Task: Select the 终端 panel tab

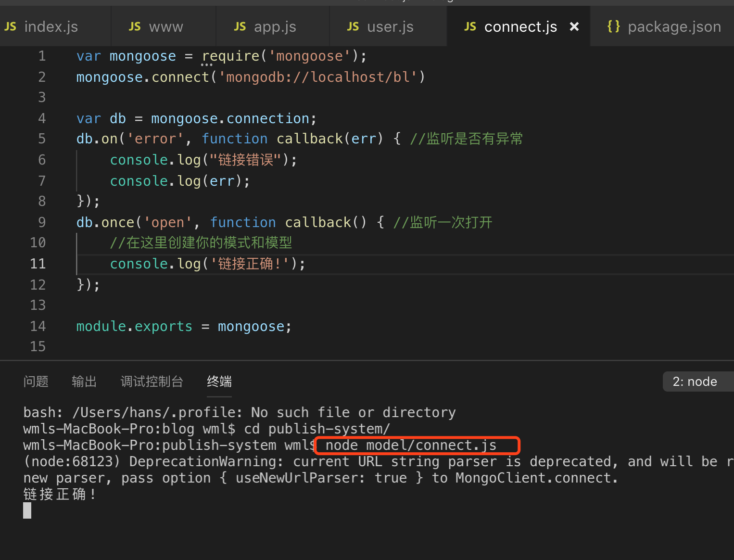Action: (219, 382)
